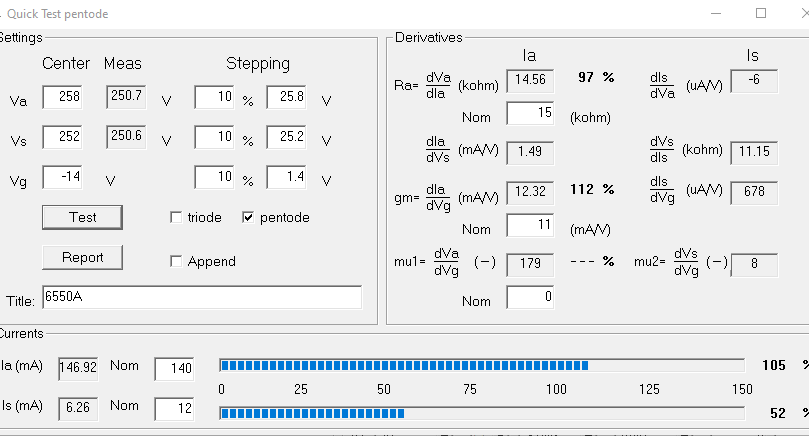The image size is (809, 436).
Task: Click the Report button
Action: (x=82, y=257)
